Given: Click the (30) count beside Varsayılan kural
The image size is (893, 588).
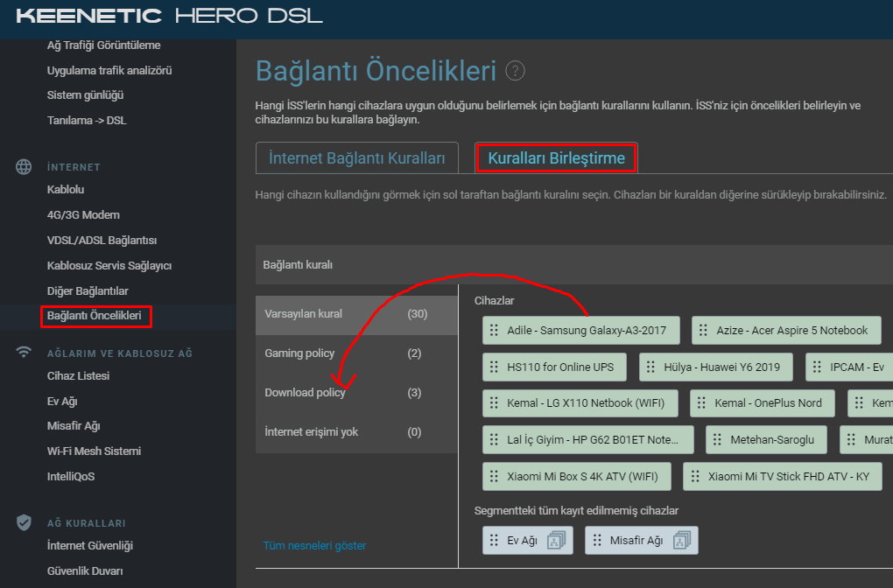Looking at the screenshot, I should coord(418,314).
